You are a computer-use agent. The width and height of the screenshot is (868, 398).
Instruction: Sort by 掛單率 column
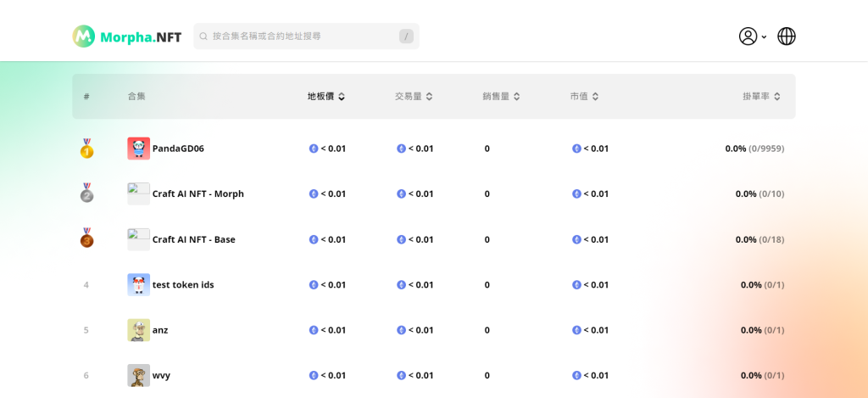click(761, 97)
